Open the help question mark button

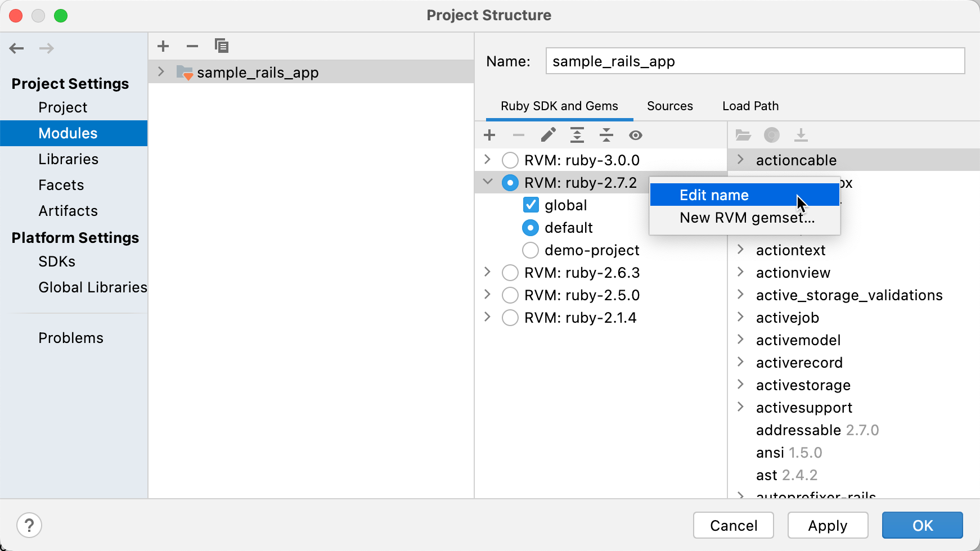29,526
